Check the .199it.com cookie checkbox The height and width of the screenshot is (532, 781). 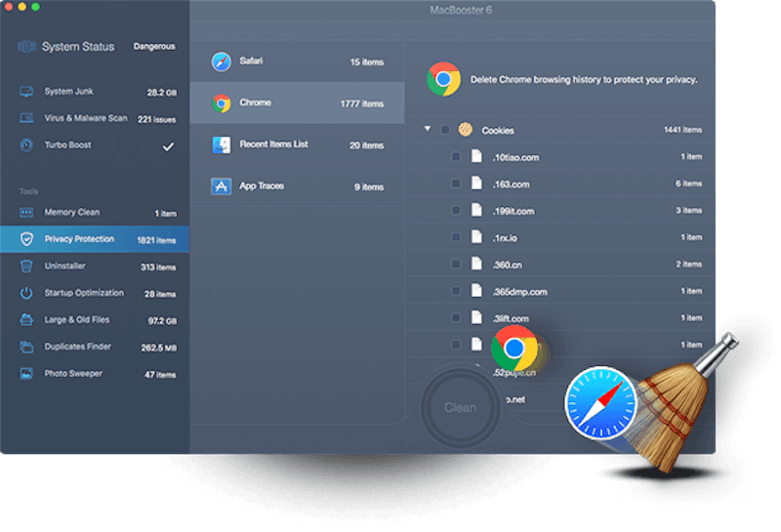455,211
